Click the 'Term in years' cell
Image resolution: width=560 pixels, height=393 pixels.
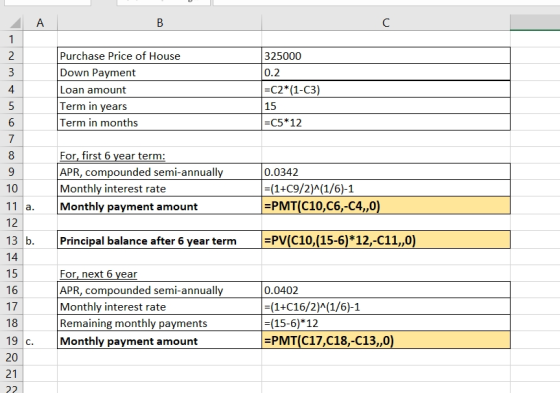pyautogui.click(x=160, y=106)
